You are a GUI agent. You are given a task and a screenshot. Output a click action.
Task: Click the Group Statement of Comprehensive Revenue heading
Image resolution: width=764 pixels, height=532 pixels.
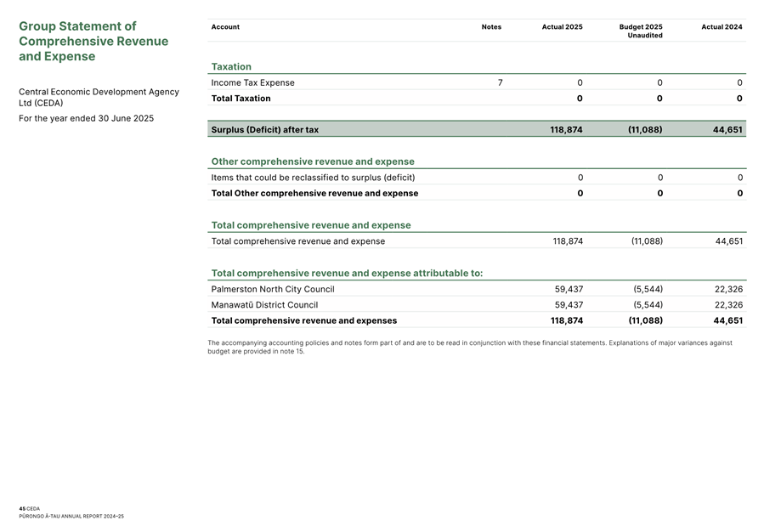93,42
